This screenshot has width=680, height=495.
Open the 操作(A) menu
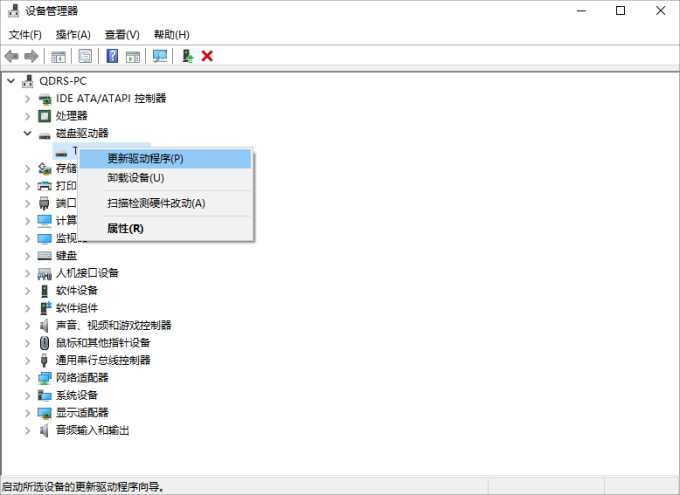(73, 35)
